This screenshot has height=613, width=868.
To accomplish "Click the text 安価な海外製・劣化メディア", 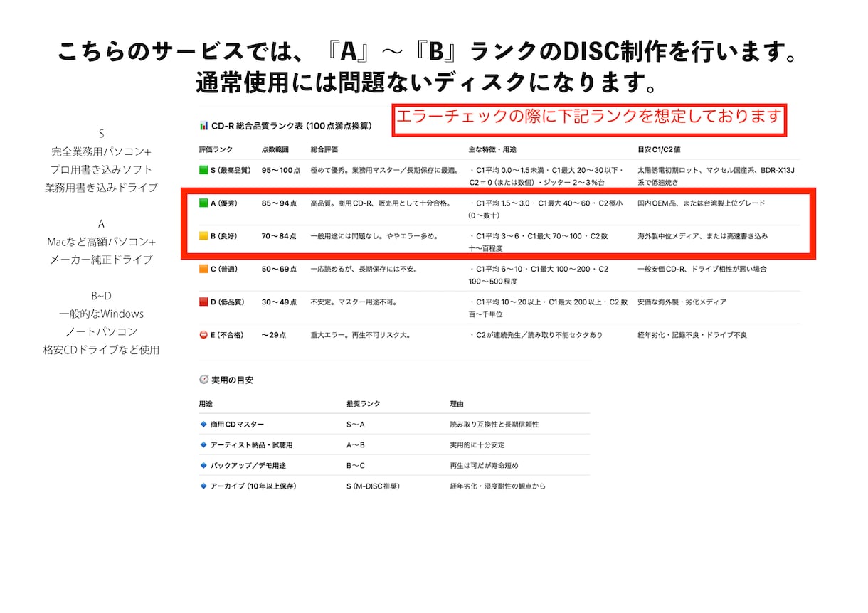I will point(682,302).
